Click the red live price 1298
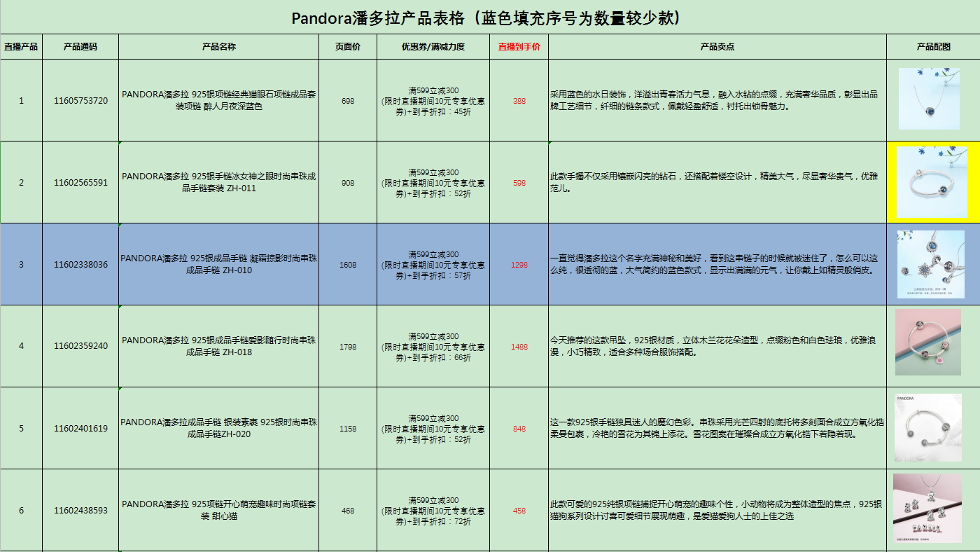The width and height of the screenshot is (980, 552). pyautogui.click(x=519, y=264)
